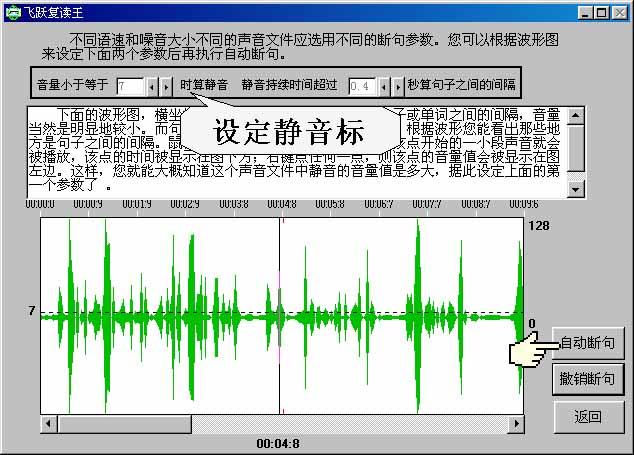Image resolution: width=634 pixels, height=455 pixels.
Task: Click the 设定静音标 callout tooltip
Action: 290,132
